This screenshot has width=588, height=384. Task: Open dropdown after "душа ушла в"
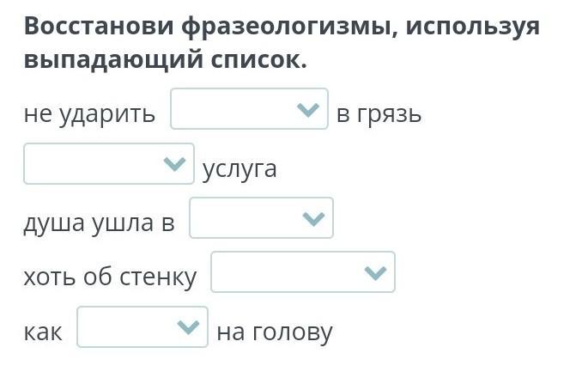(x=260, y=218)
